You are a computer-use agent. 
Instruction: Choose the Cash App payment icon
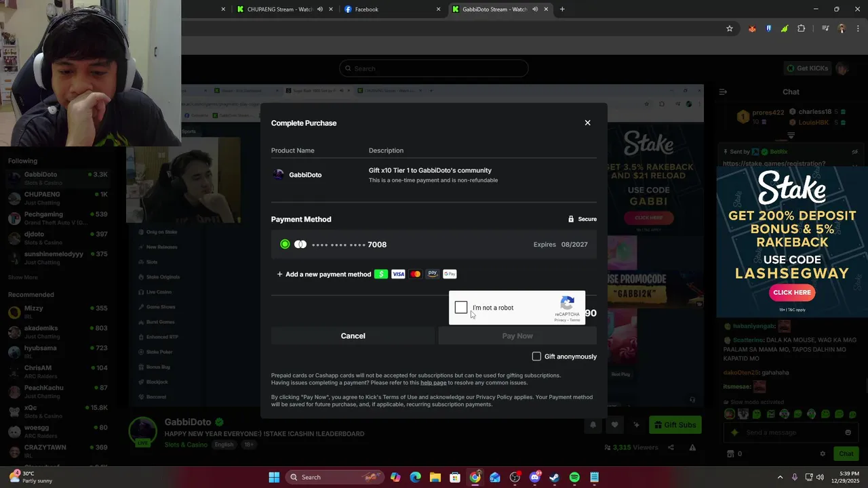[x=381, y=274]
